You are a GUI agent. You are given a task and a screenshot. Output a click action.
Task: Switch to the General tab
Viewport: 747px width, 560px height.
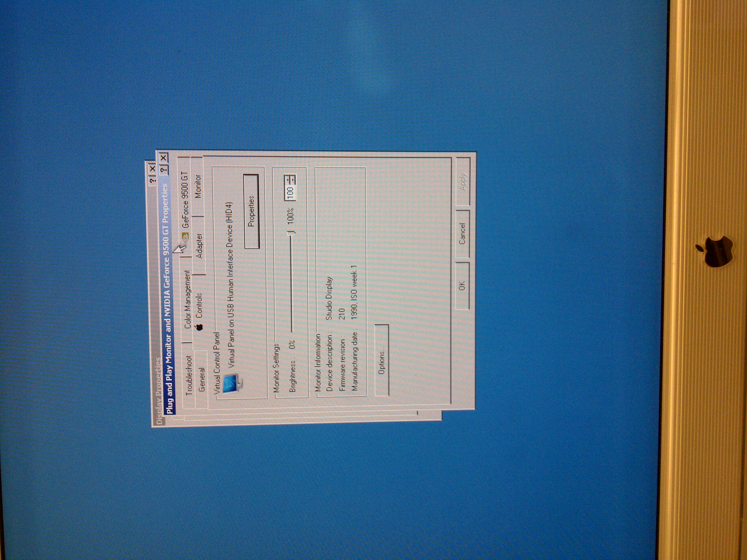[x=201, y=379]
